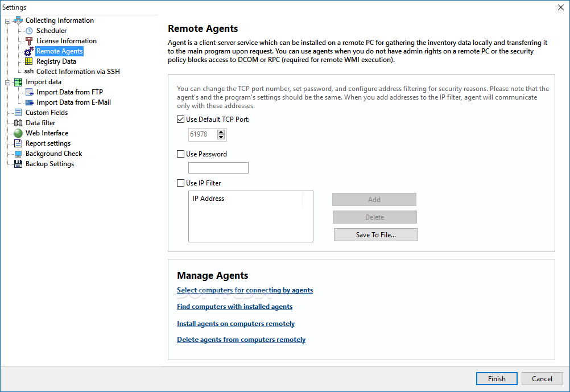This screenshot has width=570, height=392.
Task: Click the password input field
Action: point(218,168)
